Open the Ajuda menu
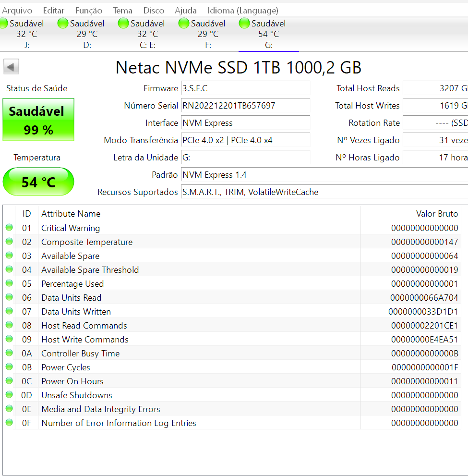This screenshot has width=468, height=476. point(186,11)
